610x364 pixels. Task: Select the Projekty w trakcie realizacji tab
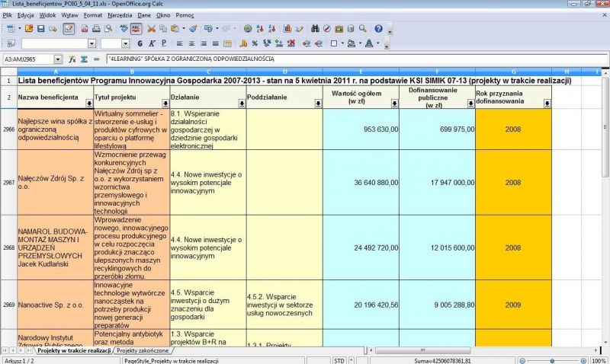pos(74,350)
